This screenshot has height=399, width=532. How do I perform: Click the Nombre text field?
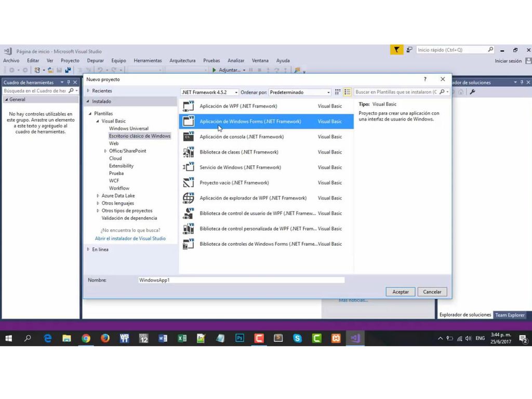[241, 280]
